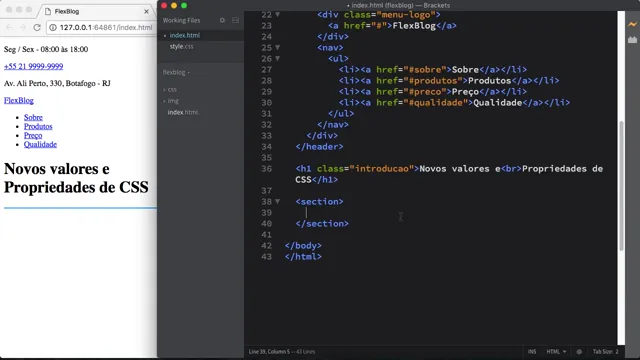Open HTML language mode dropdown

[556, 351]
